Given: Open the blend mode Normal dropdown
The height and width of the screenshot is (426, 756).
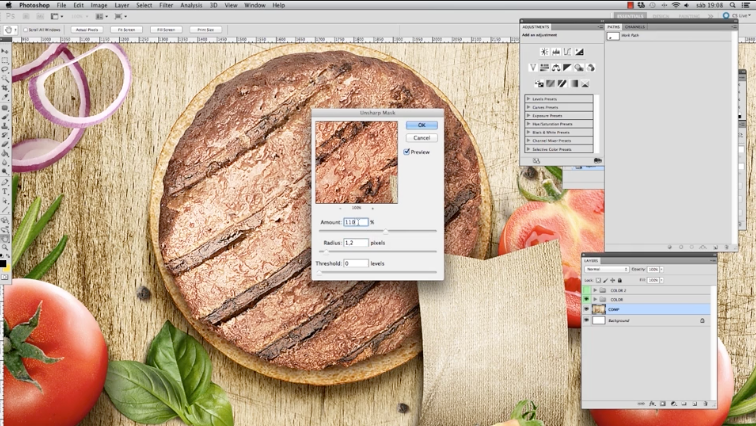Looking at the screenshot, I should click(x=607, y=269).
